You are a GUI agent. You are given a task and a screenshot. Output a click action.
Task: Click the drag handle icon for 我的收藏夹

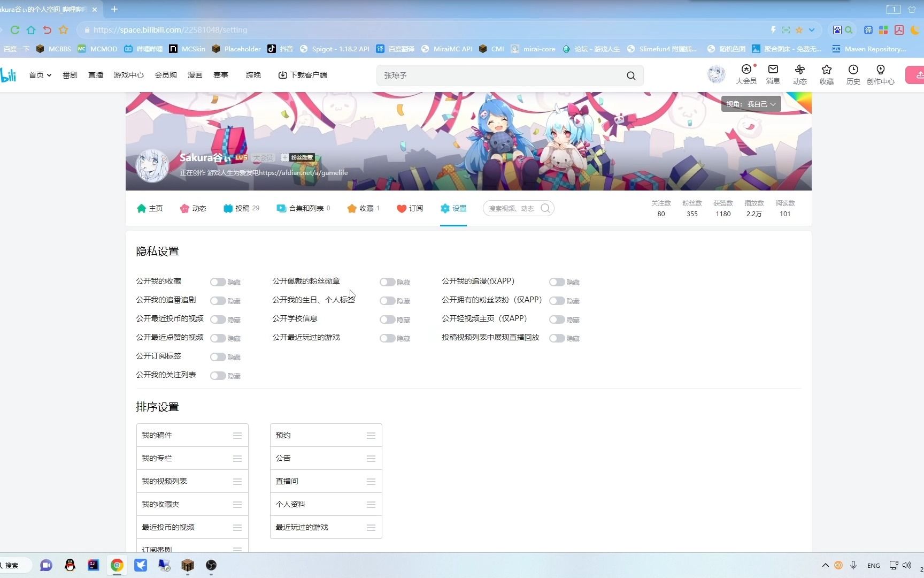(x=237, y=505)
